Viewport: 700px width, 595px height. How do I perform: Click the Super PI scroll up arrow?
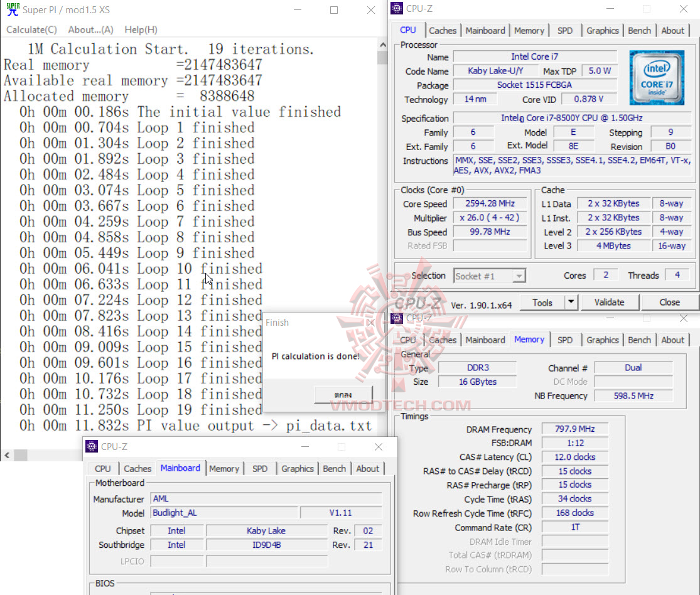382,45
